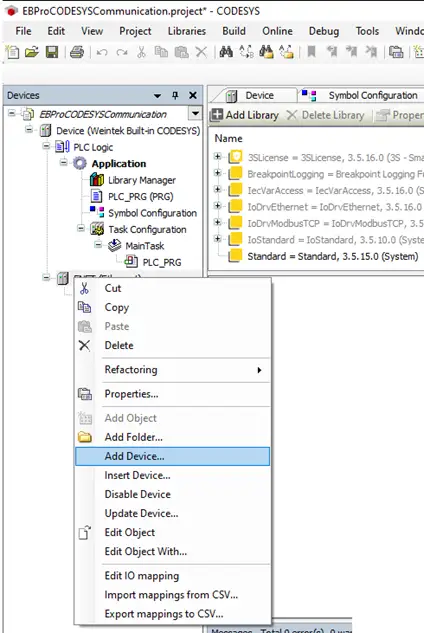Click the Find binoculars toolbar icon
This screenshot has height=633, width=424.
click(x=226, y=52)
